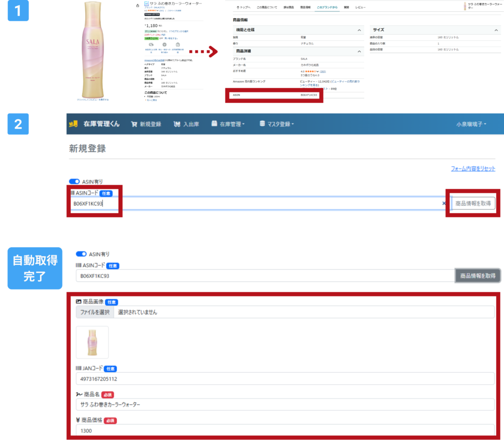Screen dimensions: 504x440
Task: Collapse the 機能と仕様 section chevron
Action: tap(359, 31)
